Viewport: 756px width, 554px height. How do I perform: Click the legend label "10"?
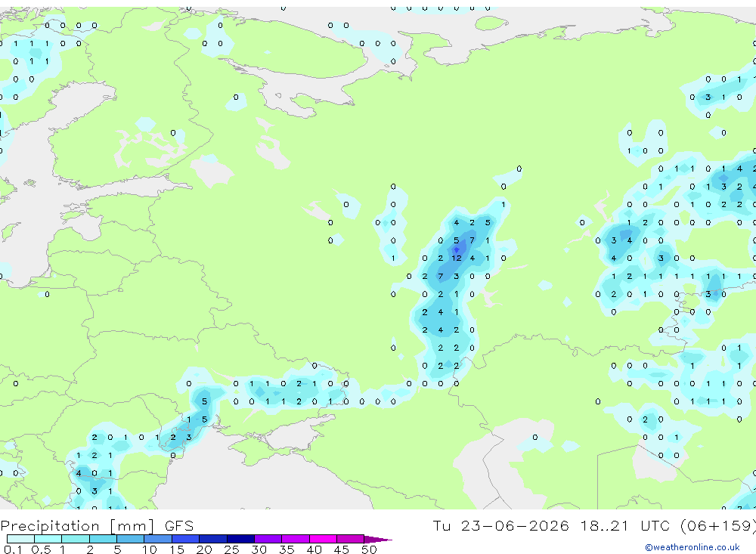149,549
